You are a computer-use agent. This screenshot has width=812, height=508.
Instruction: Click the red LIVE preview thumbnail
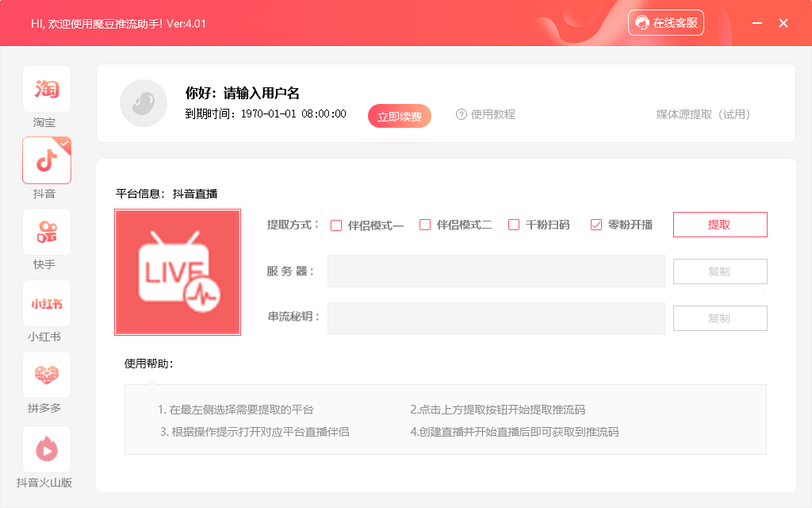pyautogui.click(x=178, y=272)
